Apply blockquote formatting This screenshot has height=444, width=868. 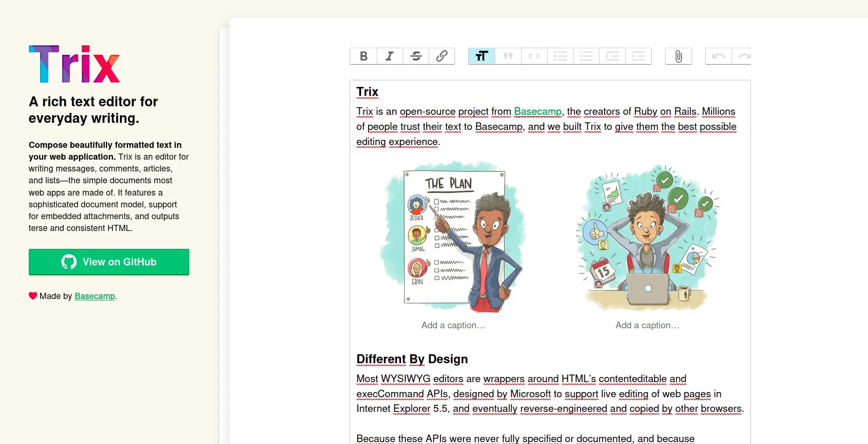(x=508, y=56)
